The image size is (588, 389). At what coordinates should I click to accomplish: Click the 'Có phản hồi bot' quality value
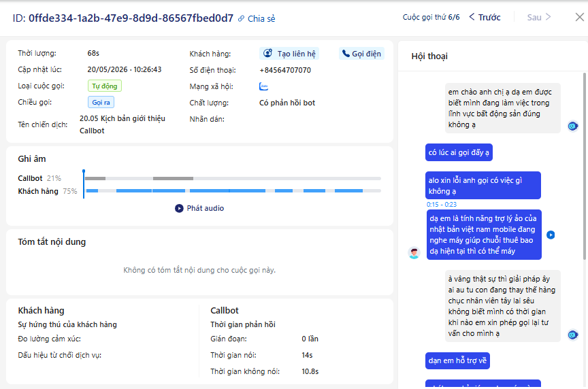pos(287,103)
